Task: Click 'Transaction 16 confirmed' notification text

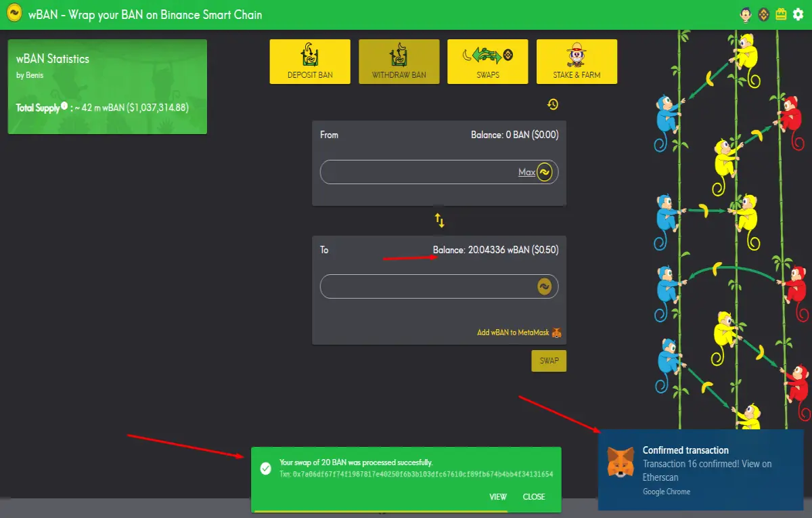Action: point(707,471)
